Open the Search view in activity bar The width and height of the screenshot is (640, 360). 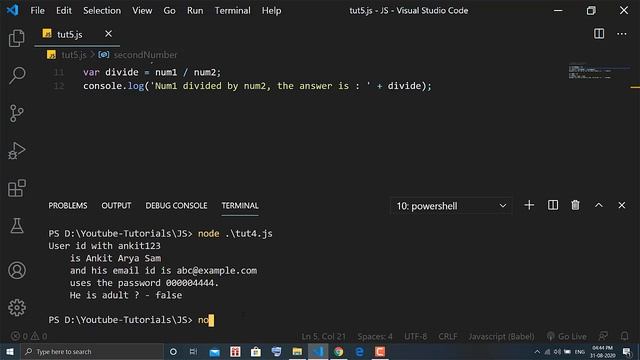(x=17, y=76)
